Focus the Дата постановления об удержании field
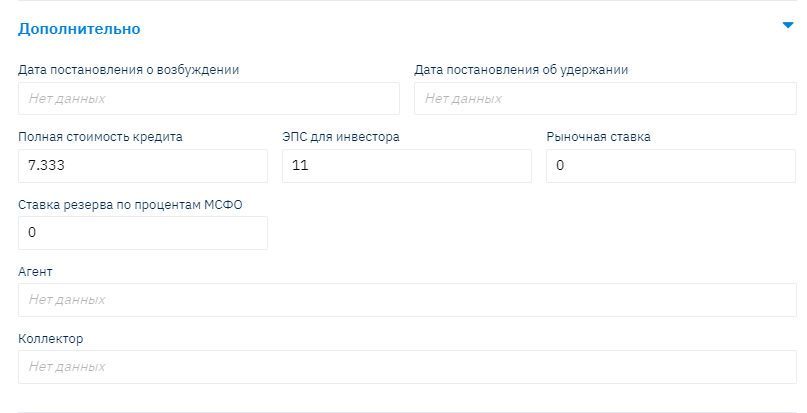 604,99
